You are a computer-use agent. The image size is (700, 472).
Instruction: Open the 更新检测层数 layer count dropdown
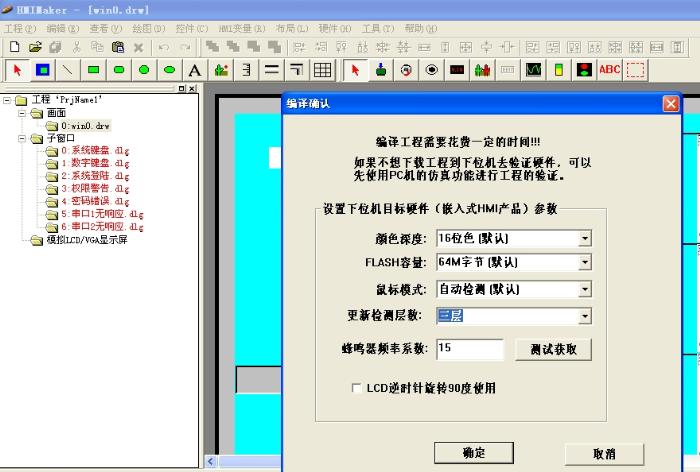pos(585,316)
